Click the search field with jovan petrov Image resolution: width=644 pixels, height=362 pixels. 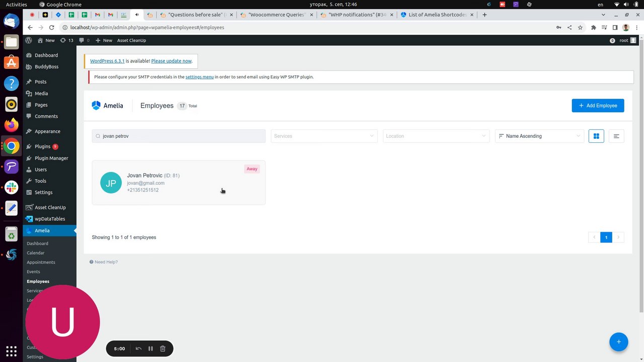(x=179, y=136)
